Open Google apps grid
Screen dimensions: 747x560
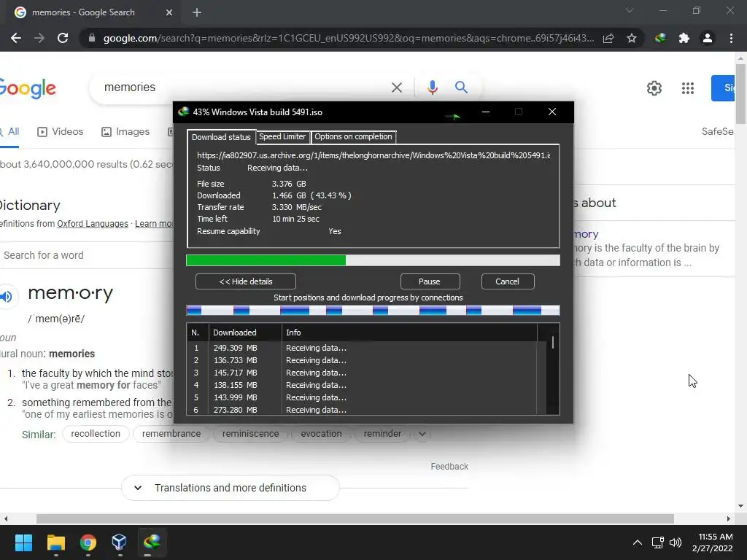[687, 88]
